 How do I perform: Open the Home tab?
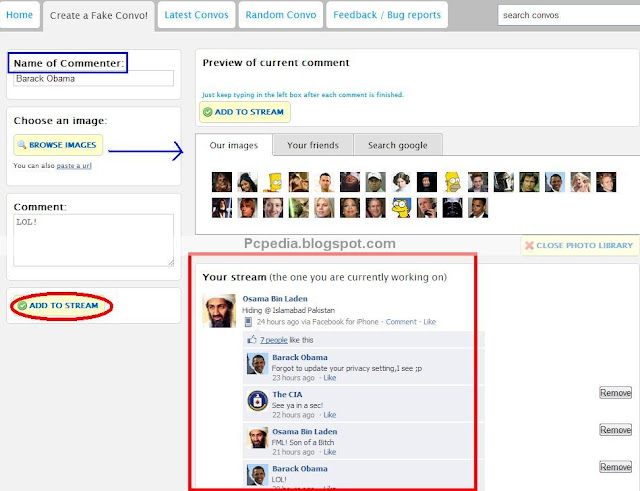pyautogui.click(x=19, y=15)
